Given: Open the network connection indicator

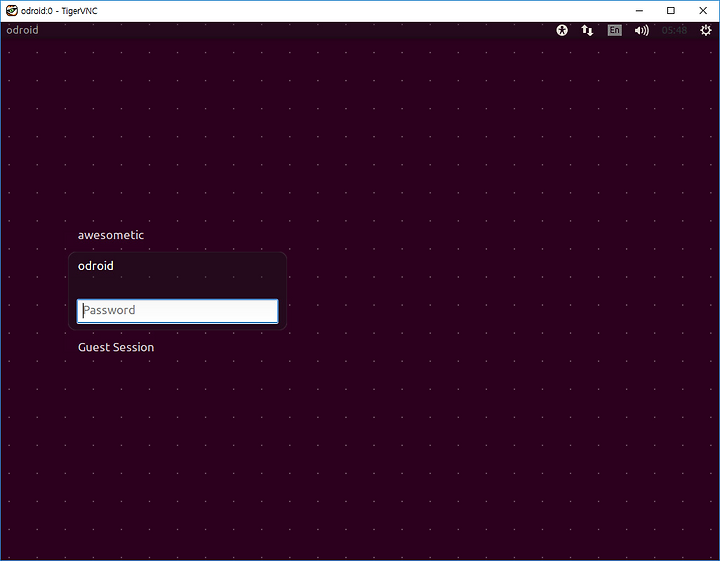Looking at the screenshot, I should [x=587, y=30].
